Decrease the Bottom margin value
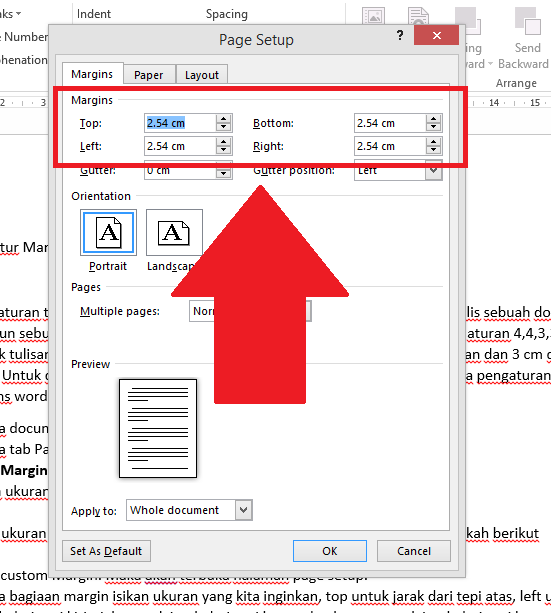 coord(434,127)
